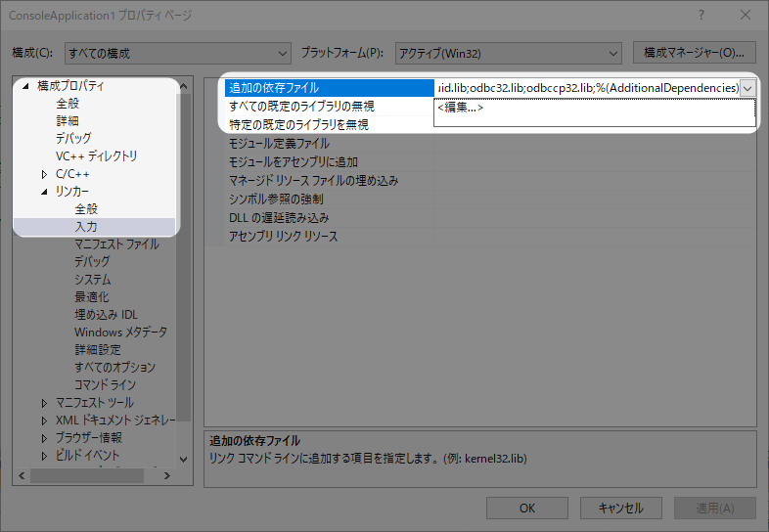
Task: Click the tree vertical scrollbar thumb
Action: 183,257
